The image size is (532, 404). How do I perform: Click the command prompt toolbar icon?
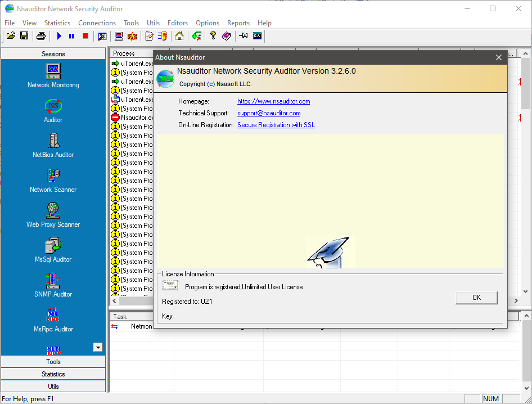pyautogui.click(x=257, y=35)
